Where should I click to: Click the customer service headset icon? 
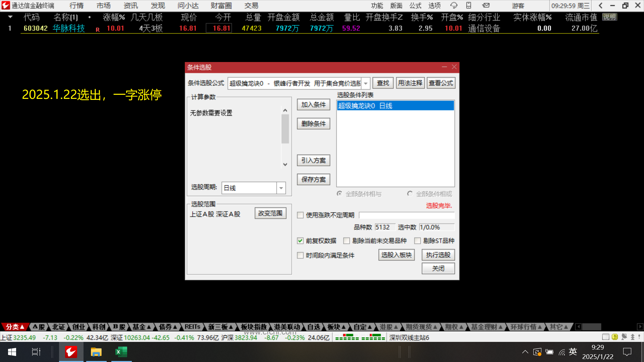coord(454,5)
